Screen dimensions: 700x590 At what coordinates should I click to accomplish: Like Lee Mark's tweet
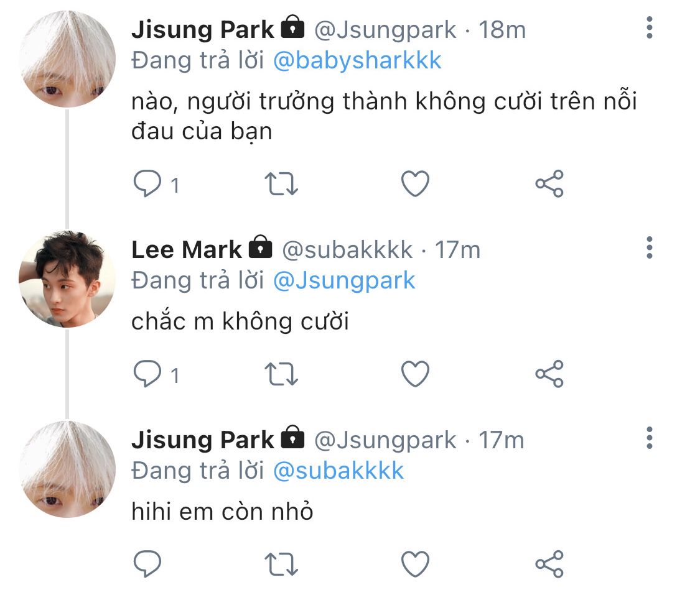tap(414, 374)
